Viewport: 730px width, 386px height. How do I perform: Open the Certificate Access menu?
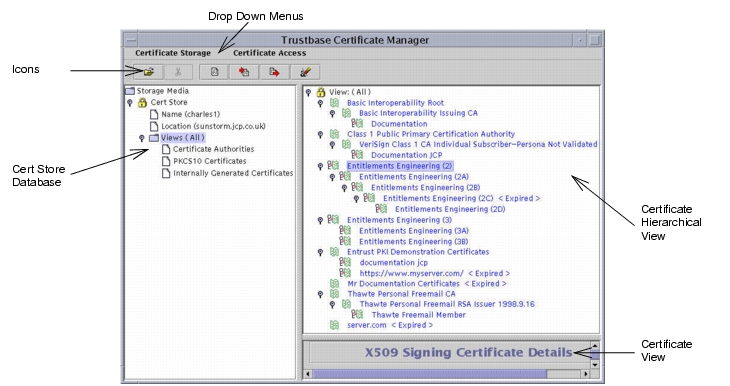click(x=270, y=53)
